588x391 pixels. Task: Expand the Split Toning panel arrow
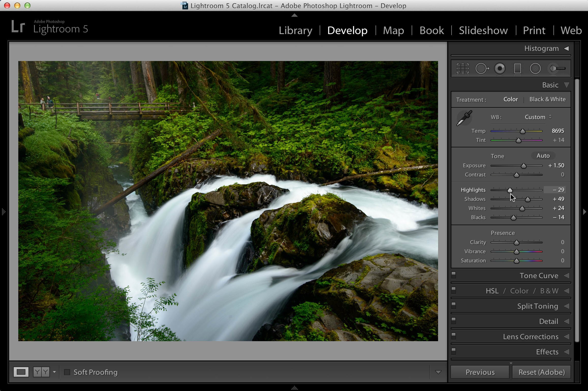click(x=567, y=306)
